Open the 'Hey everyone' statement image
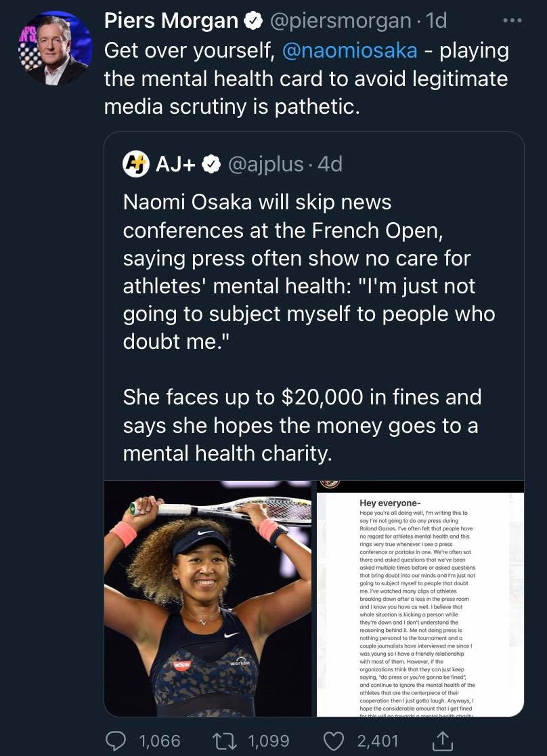 [x=420, y=598]
